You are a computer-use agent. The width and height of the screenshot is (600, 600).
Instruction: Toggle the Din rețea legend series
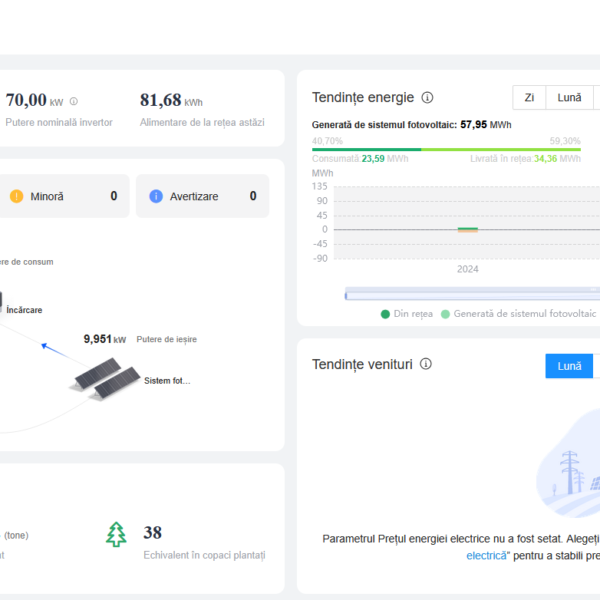tap(407, 314)
